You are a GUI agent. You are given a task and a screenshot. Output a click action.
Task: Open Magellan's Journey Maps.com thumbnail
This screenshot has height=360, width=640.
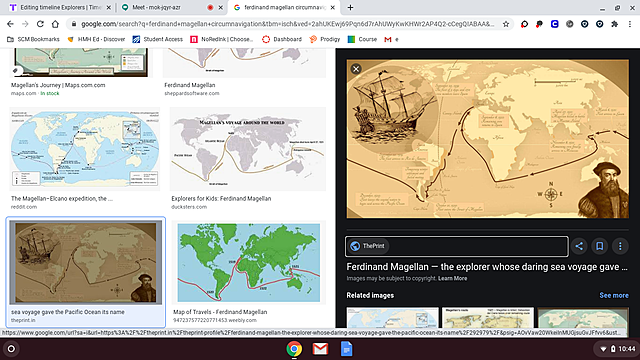80,62
